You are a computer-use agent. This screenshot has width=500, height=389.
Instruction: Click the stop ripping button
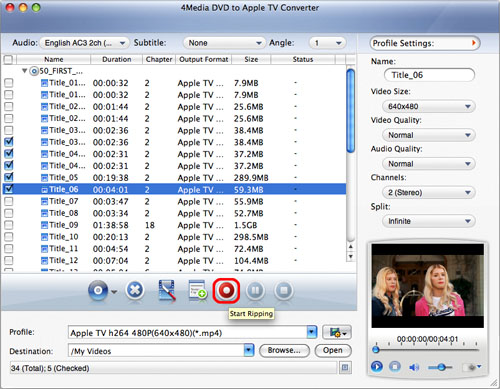[284, 291]
